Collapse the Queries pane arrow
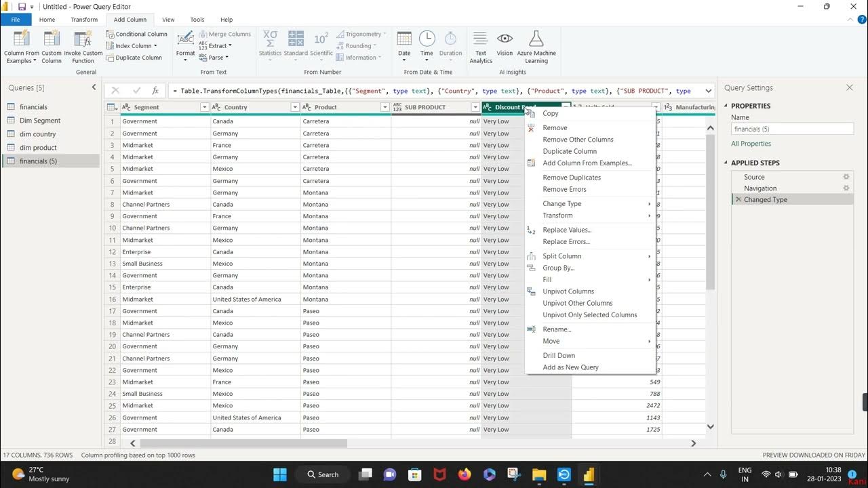The image size is (868, 488). click(94, 87)
